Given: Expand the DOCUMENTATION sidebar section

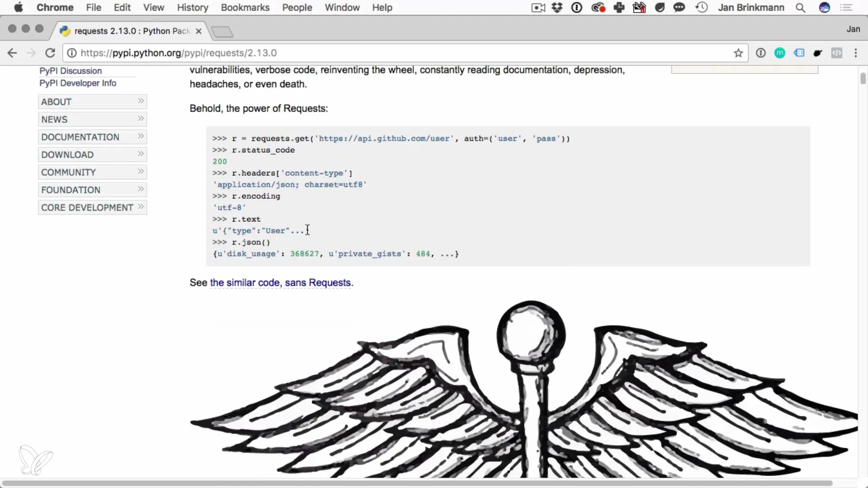Looking at the screenshot, I should (93, 137).
